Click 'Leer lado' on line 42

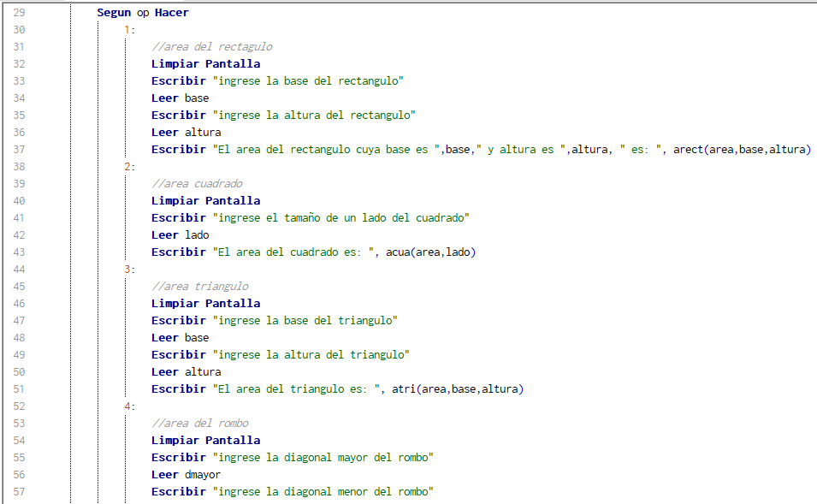[181, 235]
